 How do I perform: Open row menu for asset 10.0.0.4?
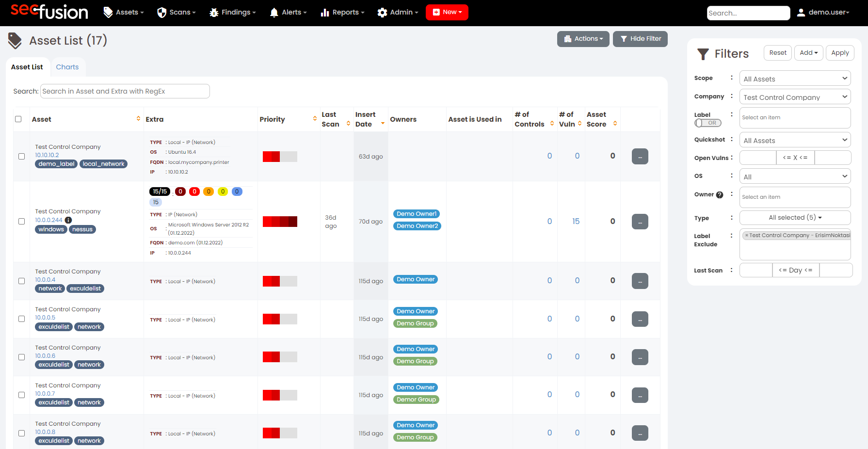tap(640, 281)
